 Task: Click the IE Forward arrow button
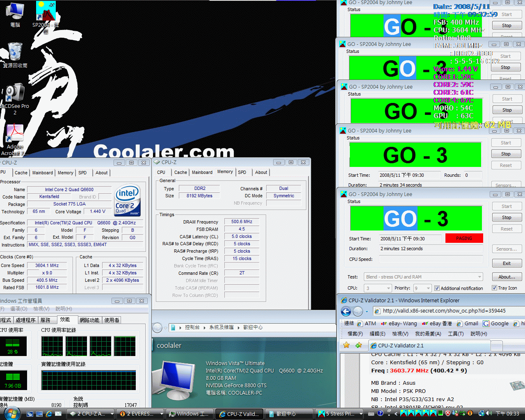(358, 311)
